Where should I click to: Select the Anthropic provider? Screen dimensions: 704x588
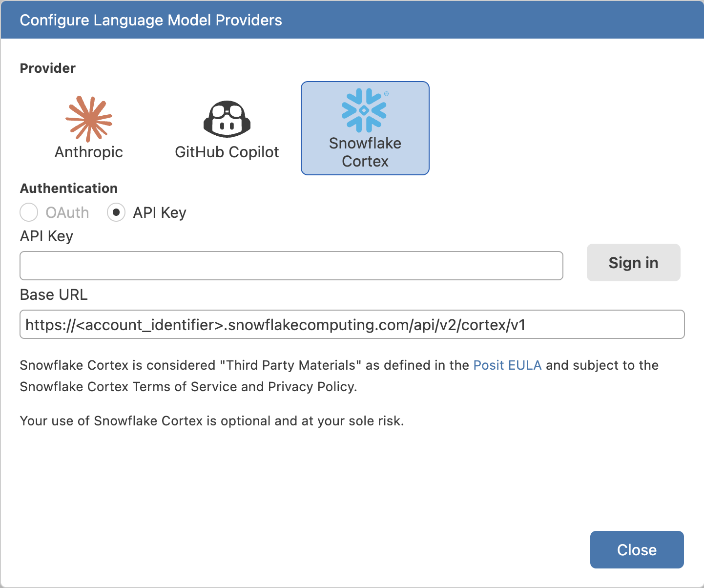(88, 128)
